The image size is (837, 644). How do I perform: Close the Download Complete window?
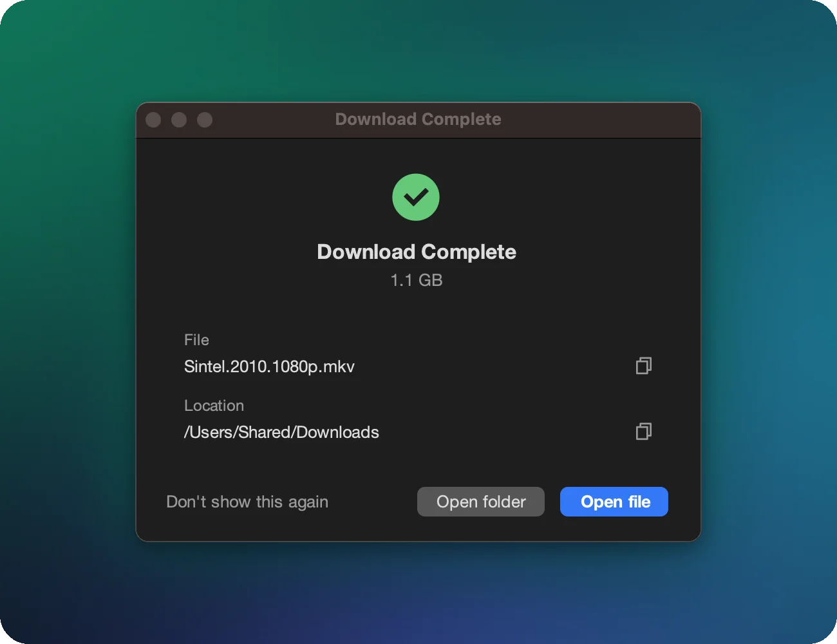pos(153,120)
